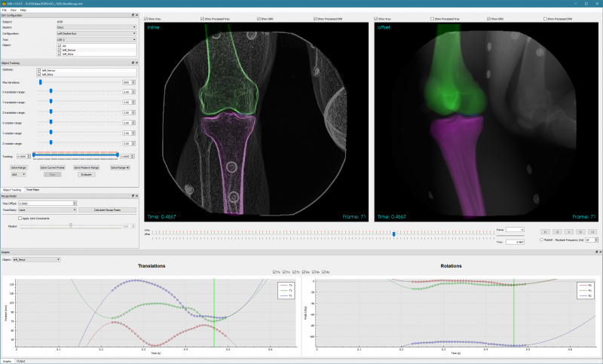Click Calculate Mocap Poses
603x364 pixels.
[x=107, y=210]
